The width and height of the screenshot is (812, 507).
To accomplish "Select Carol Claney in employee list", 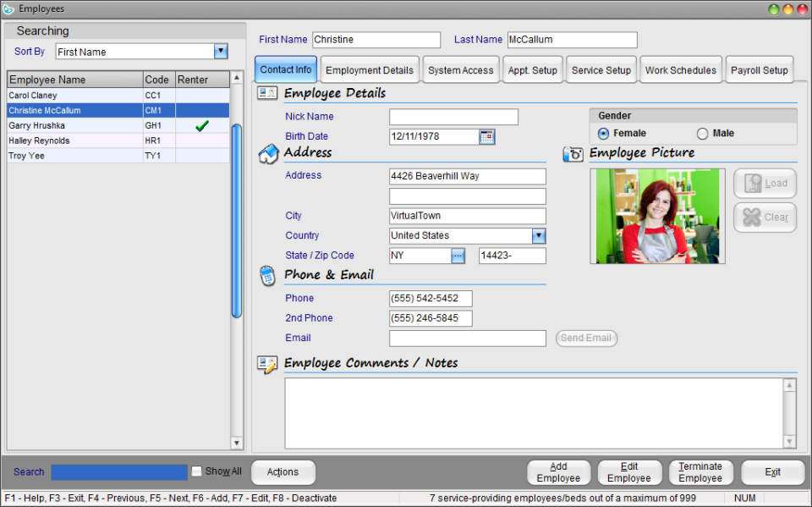I will click(118, 96).
